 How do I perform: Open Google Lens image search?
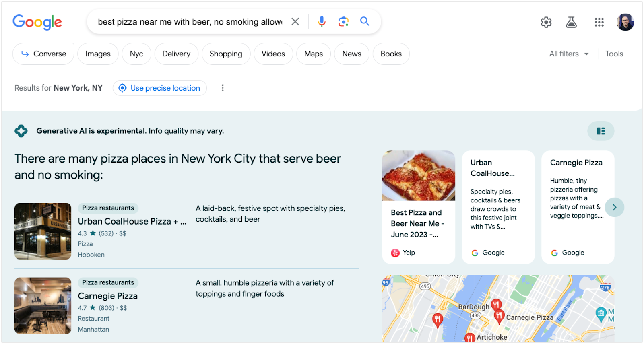pyautogui.click(x=343, y=21)
